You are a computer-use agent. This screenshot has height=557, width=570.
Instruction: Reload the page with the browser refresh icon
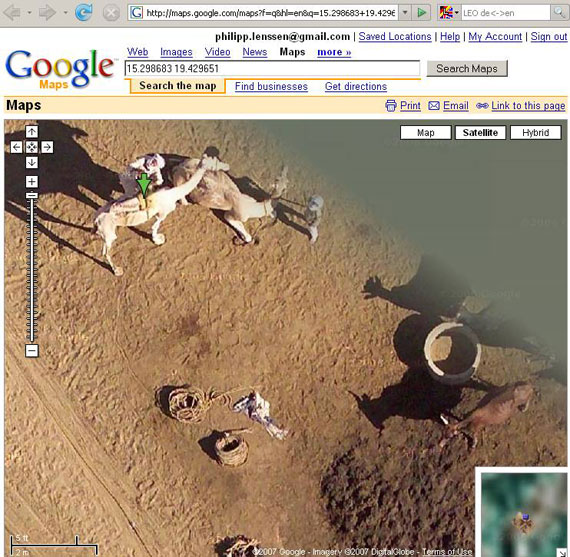[83, 13]
